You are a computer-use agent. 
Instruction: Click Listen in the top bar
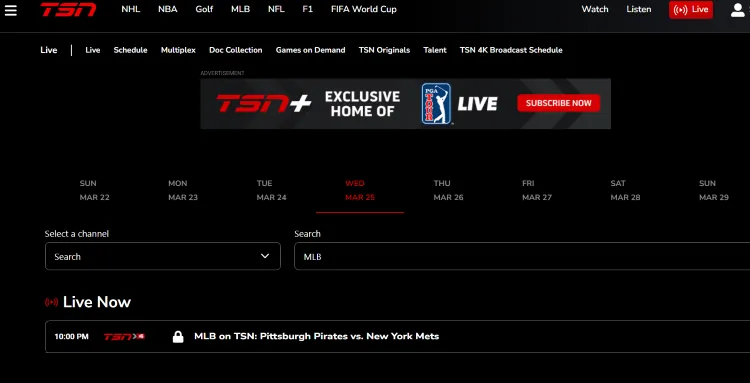coord(639,9)
